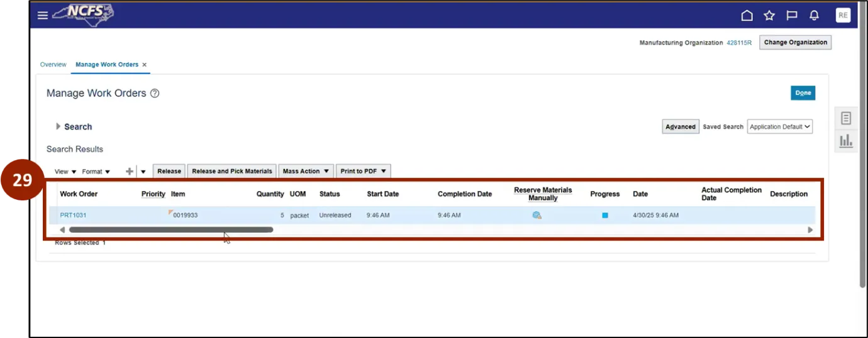Screen dimensions: 868x338
Task: Click the horizontal scrollbar thumb in results table
Action: coord(171,230)
